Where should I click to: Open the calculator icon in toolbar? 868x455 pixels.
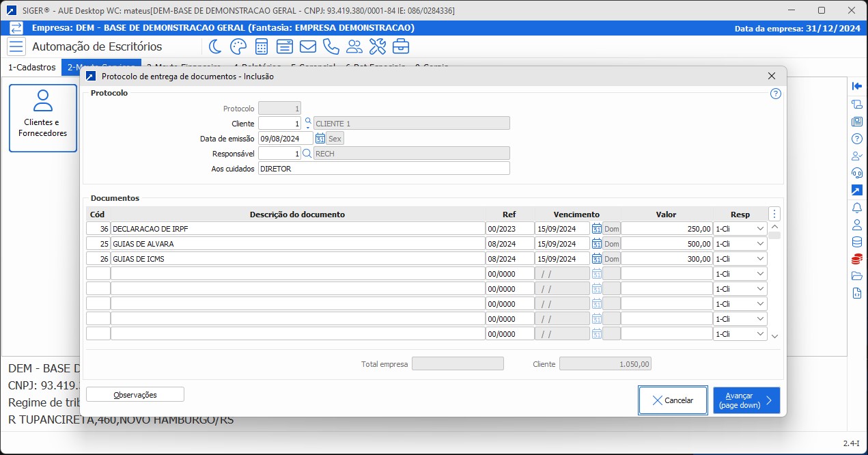point(261,46)
